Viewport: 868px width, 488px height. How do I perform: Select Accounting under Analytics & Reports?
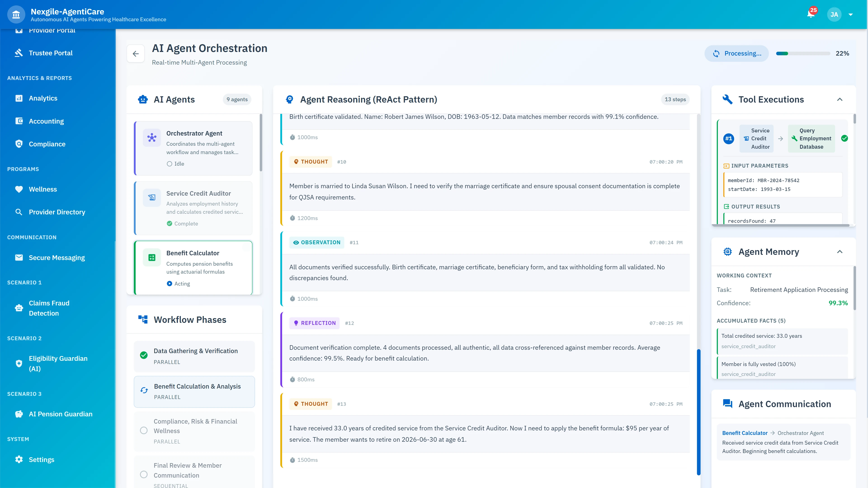[46, 121]
